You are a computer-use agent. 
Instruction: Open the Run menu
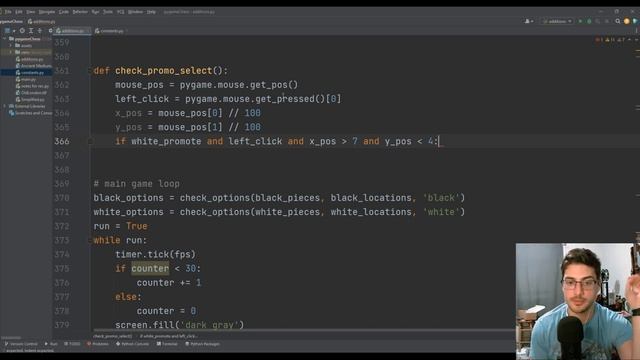tap(96, 12)
